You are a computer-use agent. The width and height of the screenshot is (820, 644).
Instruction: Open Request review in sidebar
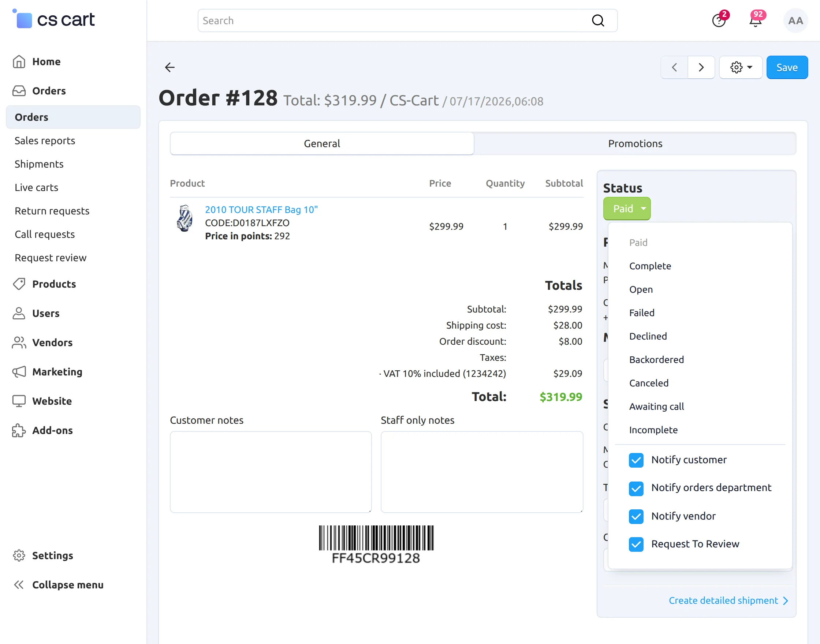[x=51, y=258]
